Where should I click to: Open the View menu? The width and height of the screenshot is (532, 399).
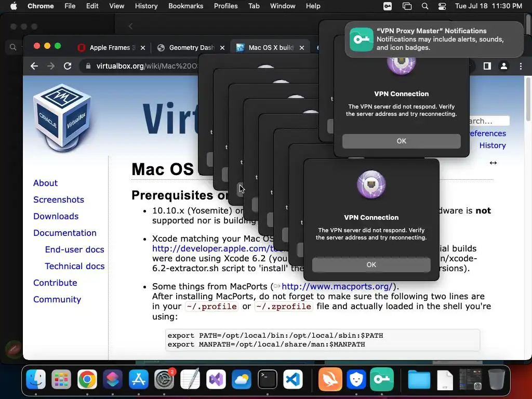pos(117,6)
